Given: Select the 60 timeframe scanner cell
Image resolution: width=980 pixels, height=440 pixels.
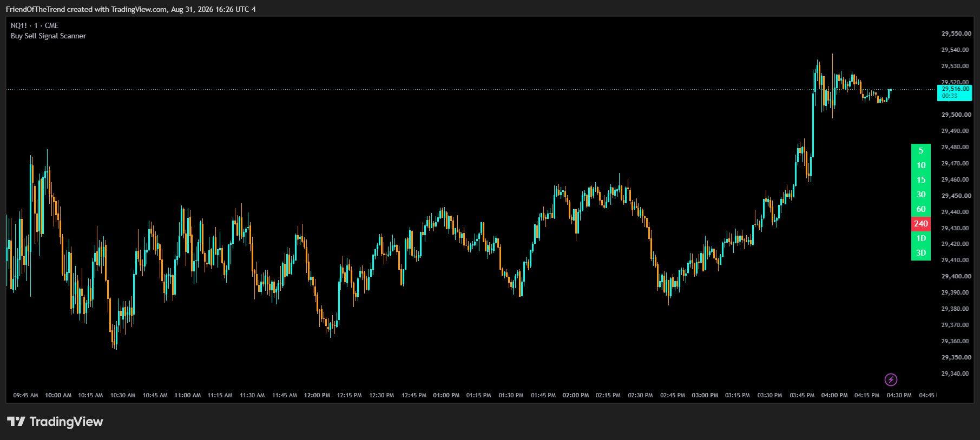Looking at the screenshot, I should [x=921, y=209].
